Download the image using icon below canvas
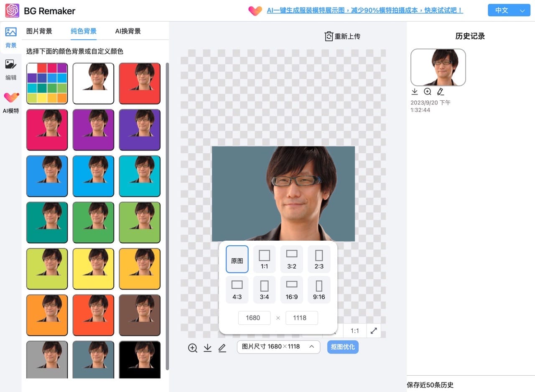This screenshot has height=392, width=535. [207, 348]
